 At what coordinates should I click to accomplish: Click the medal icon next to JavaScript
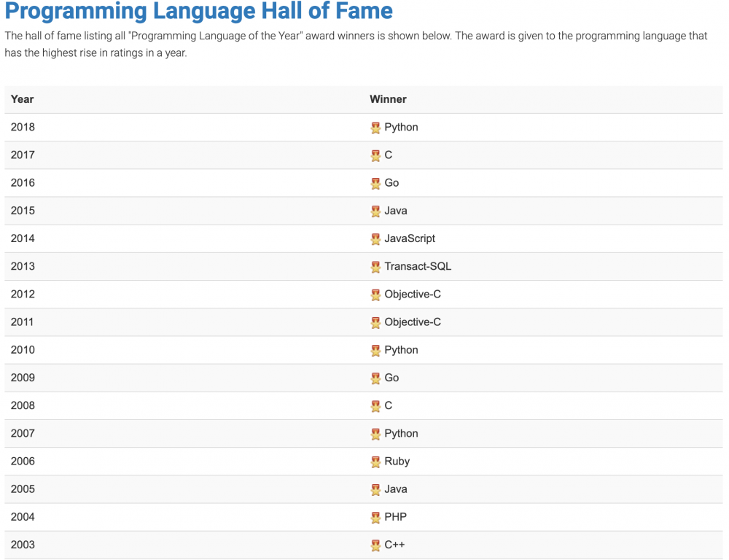click(x=375, y=240)
